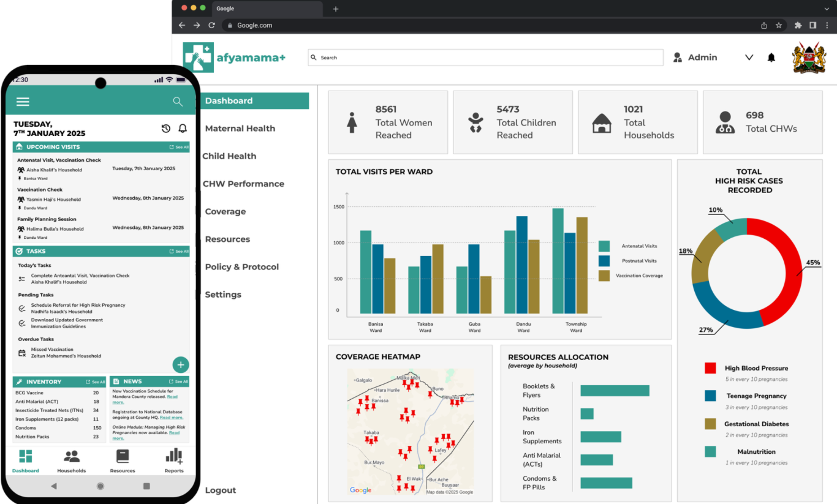
Task: Go back with the browser back arrow
Action: click(x=181, y=25)
